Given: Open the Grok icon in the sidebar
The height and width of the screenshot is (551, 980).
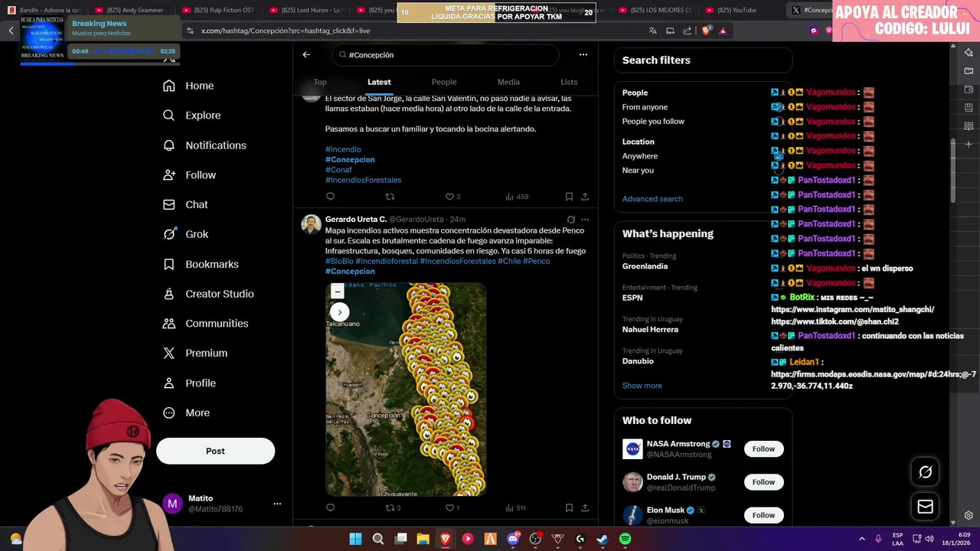Looking at the screenshot, I should (x=169, y=234).
